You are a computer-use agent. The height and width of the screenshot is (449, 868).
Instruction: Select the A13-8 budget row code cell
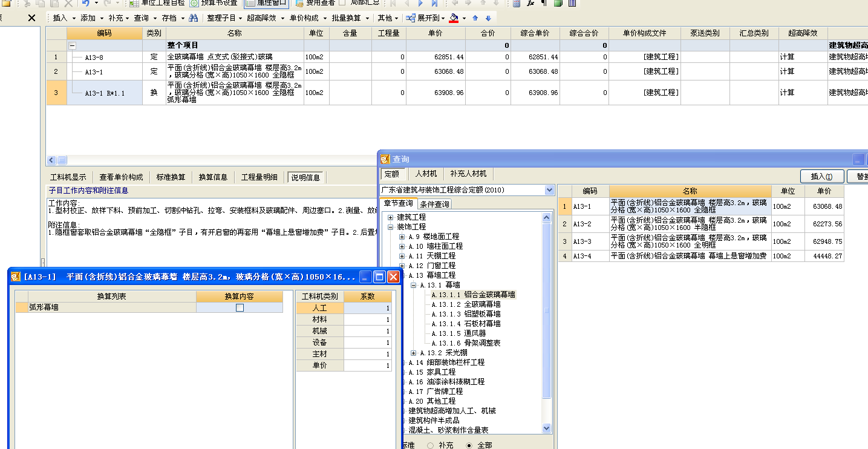tap(105, 57)
